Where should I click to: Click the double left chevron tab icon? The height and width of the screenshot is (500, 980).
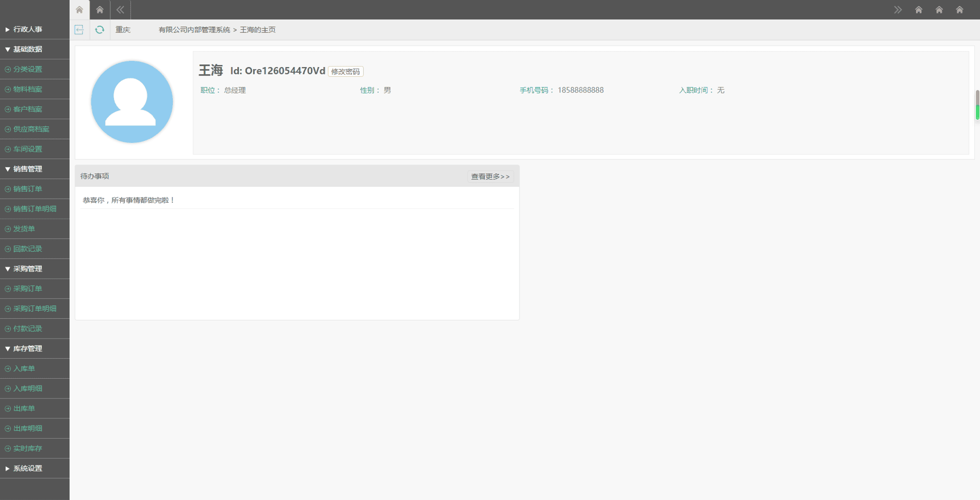120,10
